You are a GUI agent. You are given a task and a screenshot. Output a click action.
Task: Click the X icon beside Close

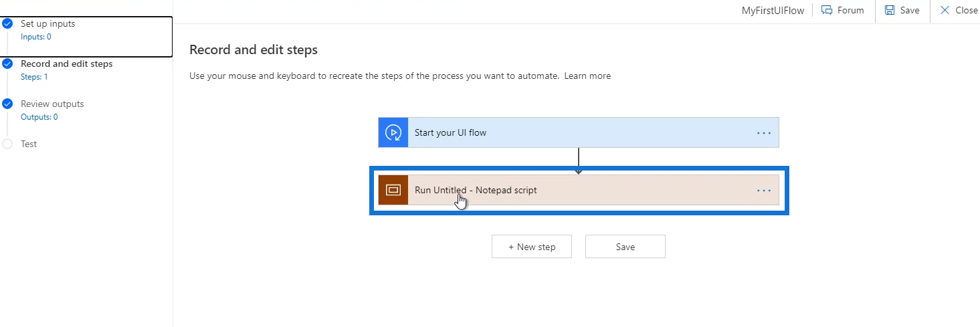[x=945, y=10]
